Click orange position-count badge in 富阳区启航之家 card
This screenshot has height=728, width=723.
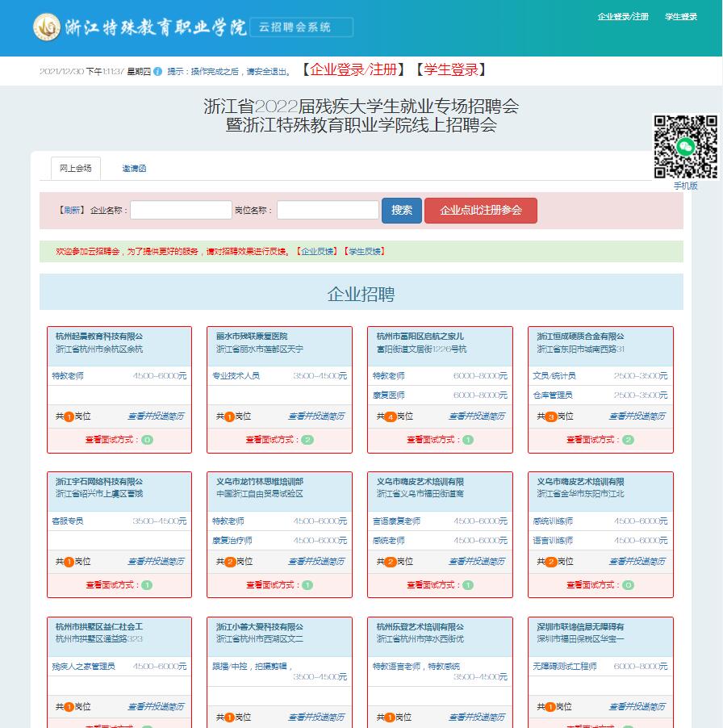tap(391, 417)
